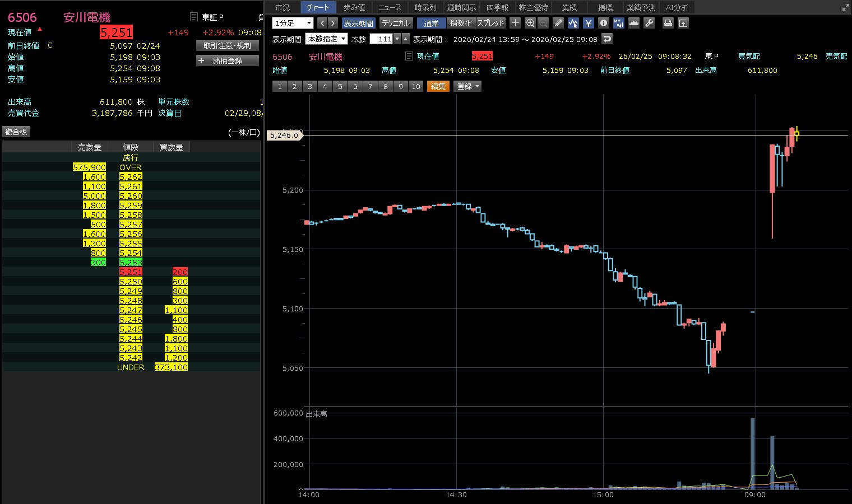Select the pencil drawing tool icon
Screen dimensions: 852x504
click(x=558, y=23)
